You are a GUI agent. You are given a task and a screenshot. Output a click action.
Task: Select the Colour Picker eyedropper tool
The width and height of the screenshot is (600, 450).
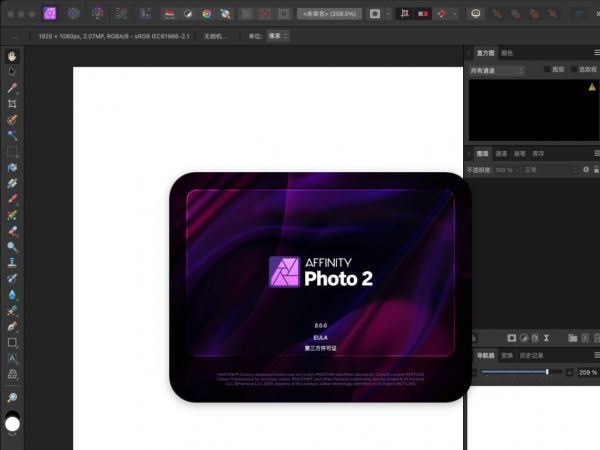point(12,88)
